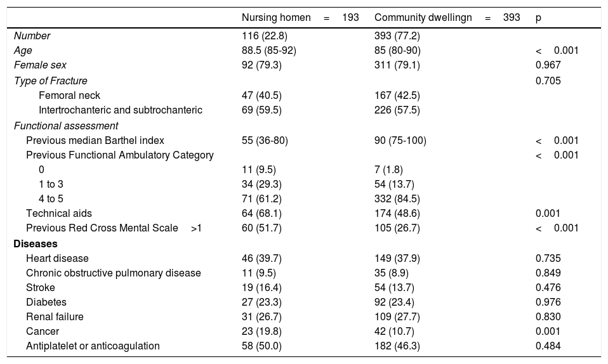The image size is (608, 364).
Task: Select the Heart disease row label
Action: coord(57,259)
